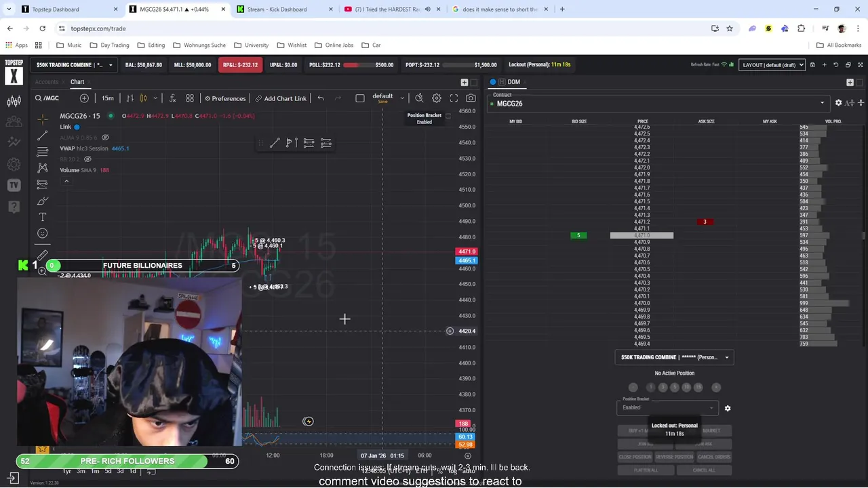
Task: Click the REVERSE POSITION button
Action: point(674,457)
